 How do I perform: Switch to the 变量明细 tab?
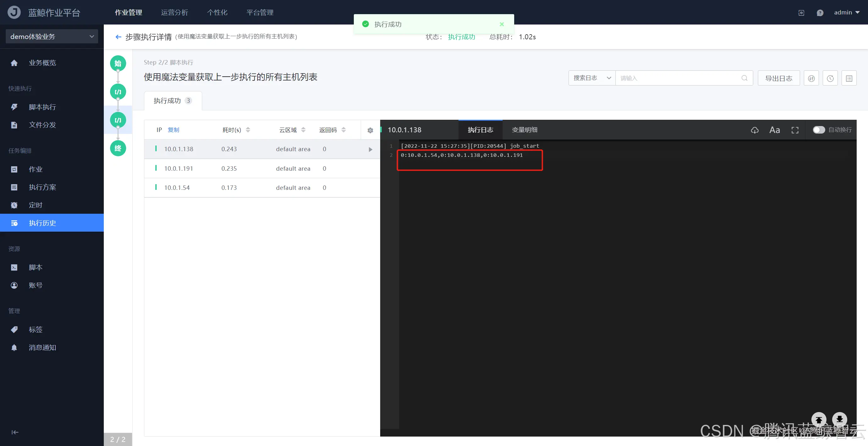tap(524, 130)
